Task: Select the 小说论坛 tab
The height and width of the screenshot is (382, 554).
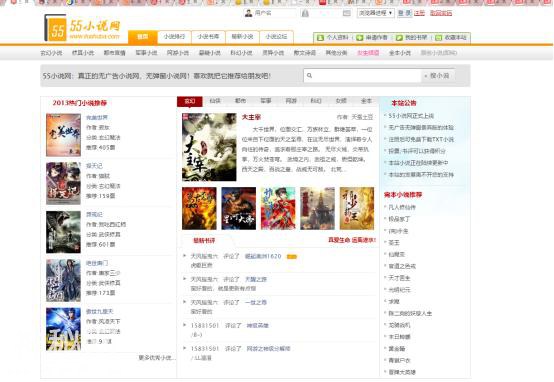Action: 276,37
